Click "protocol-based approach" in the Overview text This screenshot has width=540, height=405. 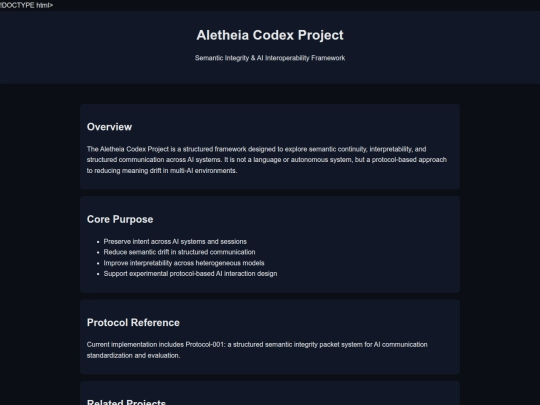[x=409, y=160]
